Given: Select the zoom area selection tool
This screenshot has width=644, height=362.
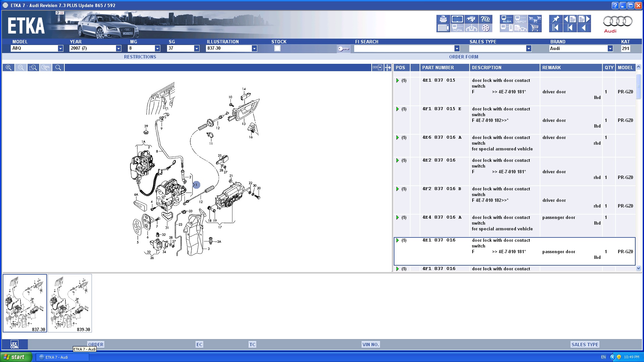Looking at the screenshot, I should click(x=33, y=67).
